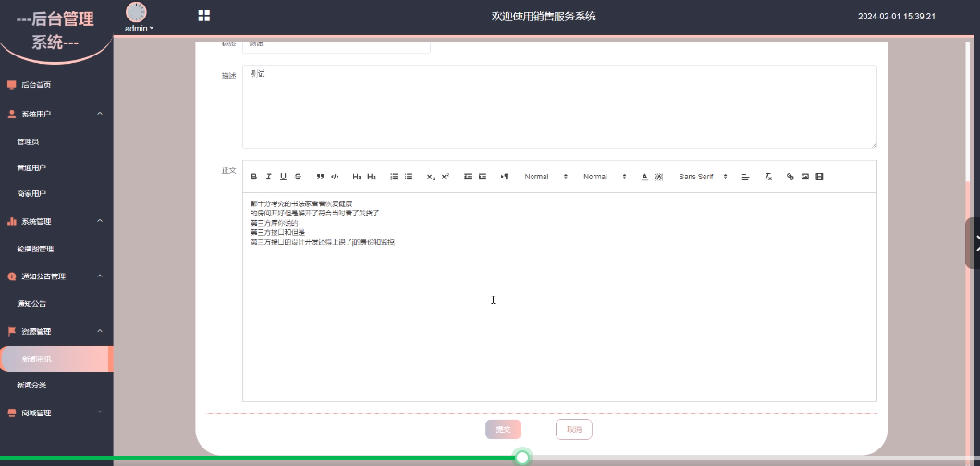Toggle right-to-left text direction

pyautogui.click(x=505, y=177)
